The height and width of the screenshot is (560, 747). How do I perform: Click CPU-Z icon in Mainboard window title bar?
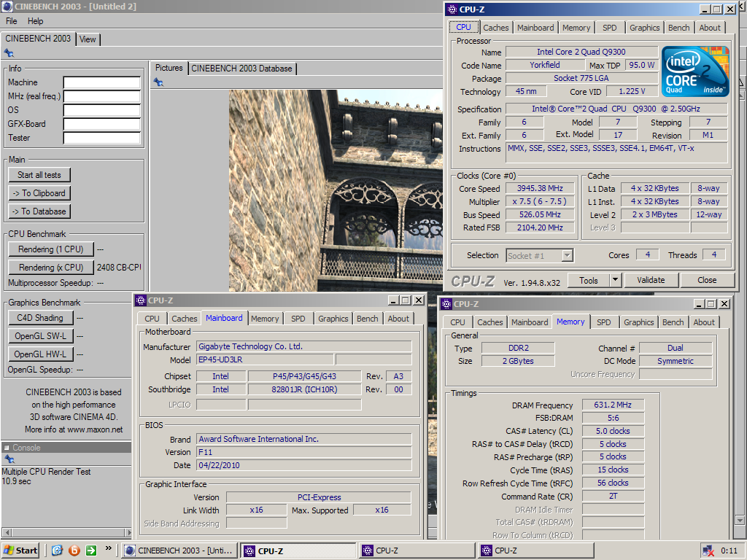(x=141, y=300)
